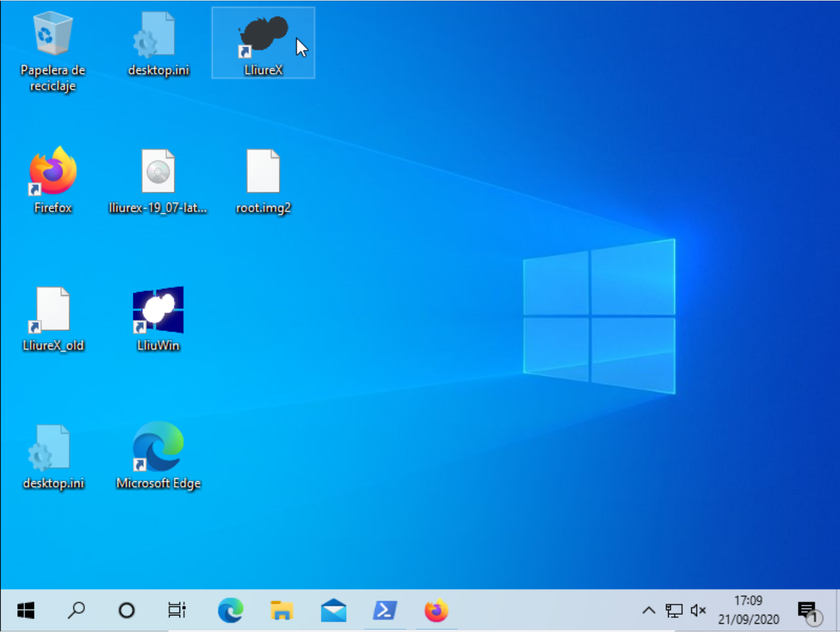Open Task View on taskbar

[177, 610]
